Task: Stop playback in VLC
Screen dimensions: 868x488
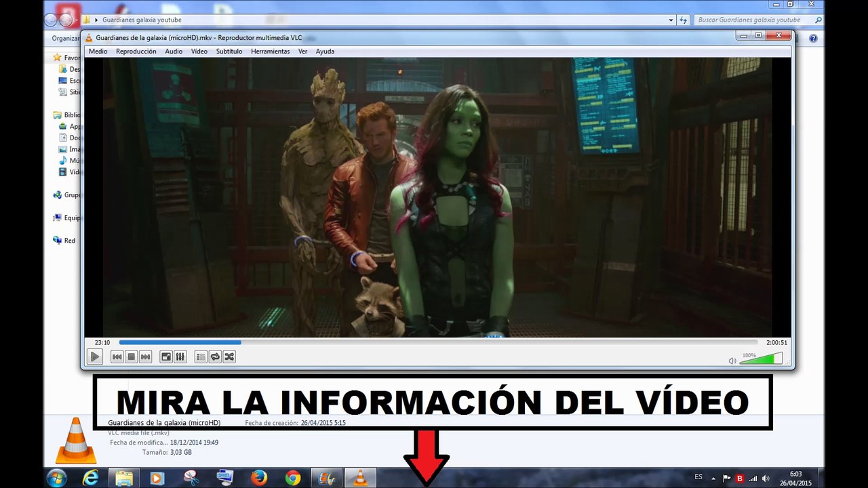Action: point(132,357)
